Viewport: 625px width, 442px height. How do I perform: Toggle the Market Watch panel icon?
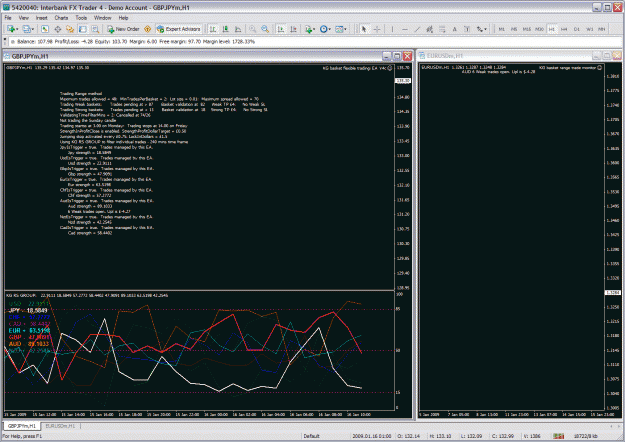tap(45, 29)
